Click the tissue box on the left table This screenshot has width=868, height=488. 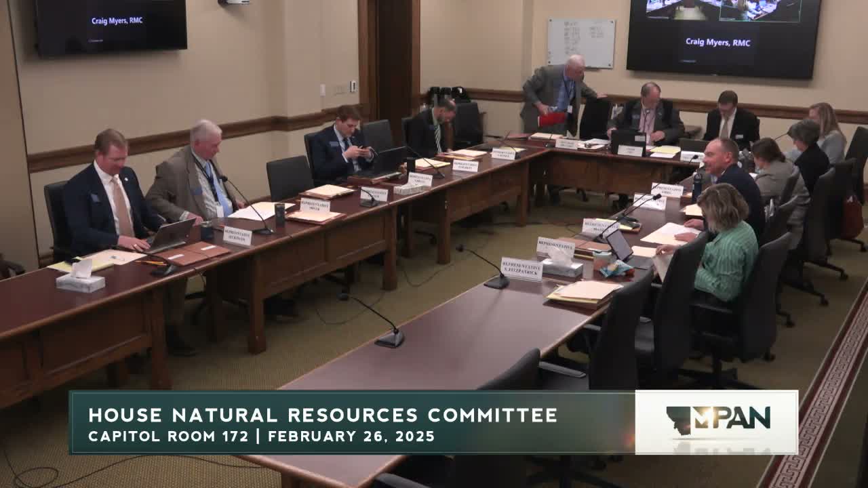[81, 277]
